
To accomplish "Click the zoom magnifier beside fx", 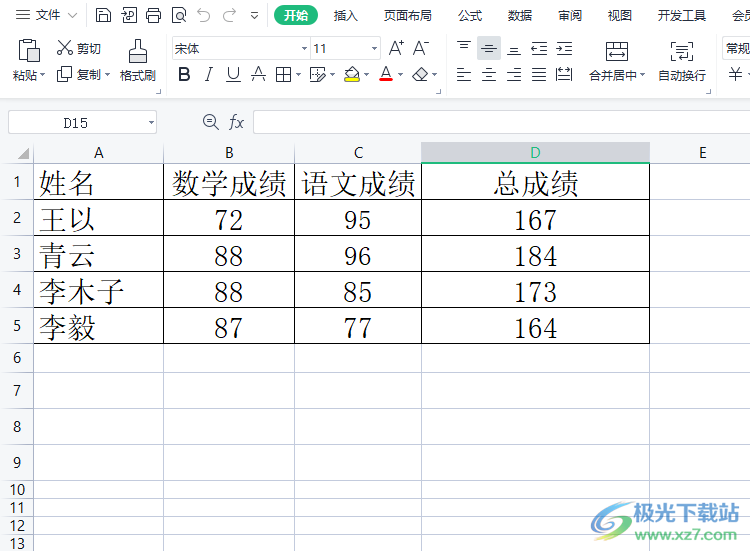I will (x=210, y=122).
